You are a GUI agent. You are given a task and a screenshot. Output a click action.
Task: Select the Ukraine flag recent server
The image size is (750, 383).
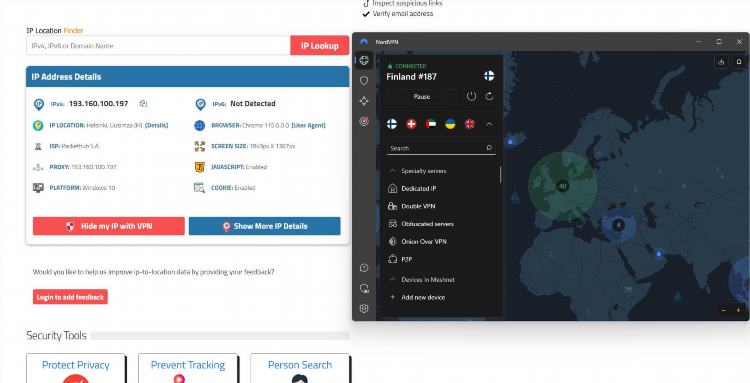pos(450,124)
